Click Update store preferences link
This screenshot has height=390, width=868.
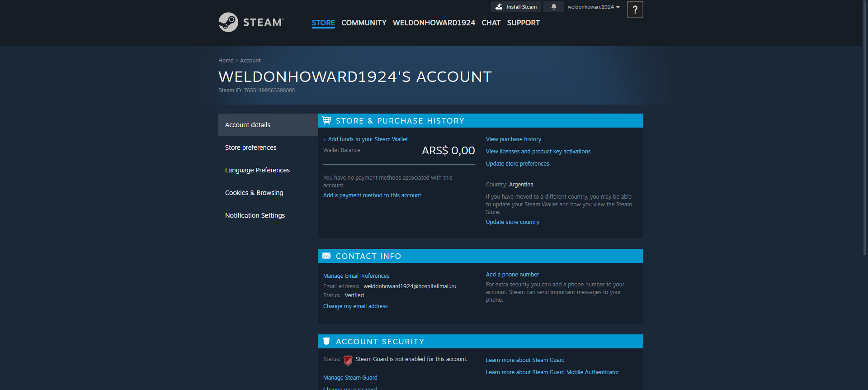[518, 164]
